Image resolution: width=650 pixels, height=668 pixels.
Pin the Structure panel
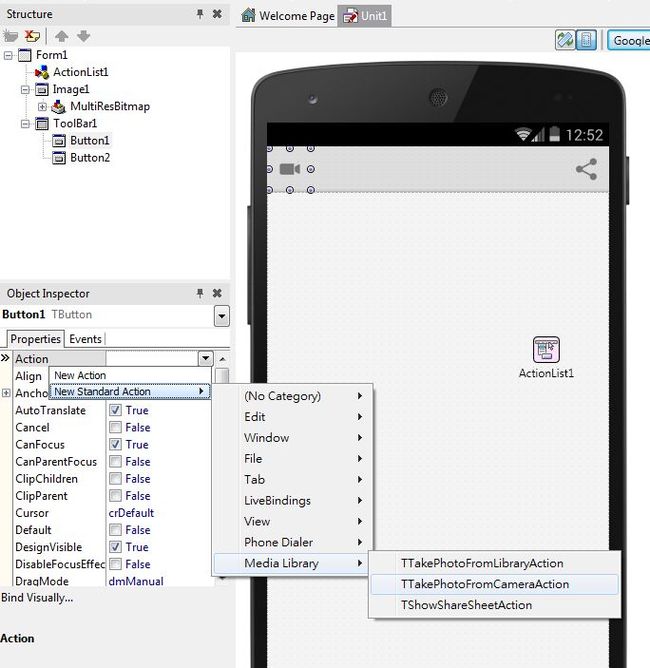click(x=200, y=14)
